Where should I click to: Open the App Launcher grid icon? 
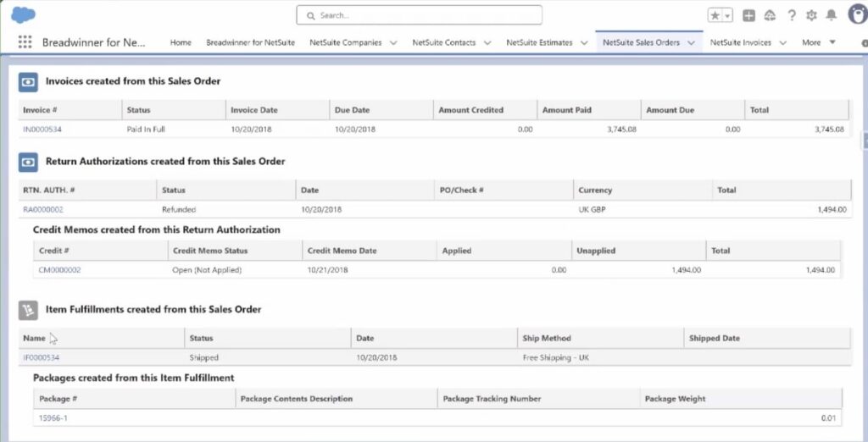point(25,42)
